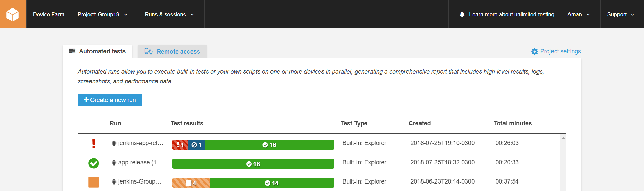The width and height of the screenshot is (644, 191).
Task: Click total minutes 00:20:33
Action: 507,162
